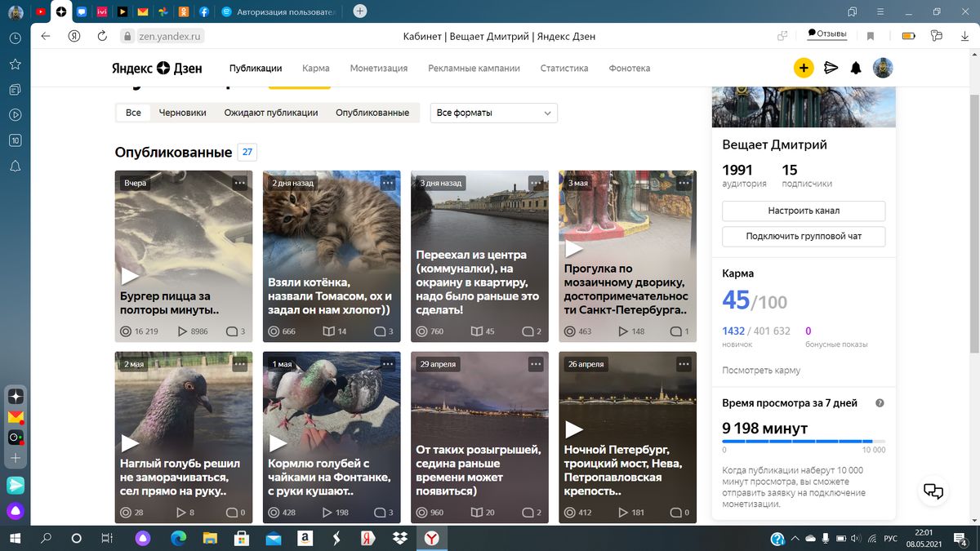
Task: Open the three-dot menu on Кормлю голубей card
Action: coord(387,364)
